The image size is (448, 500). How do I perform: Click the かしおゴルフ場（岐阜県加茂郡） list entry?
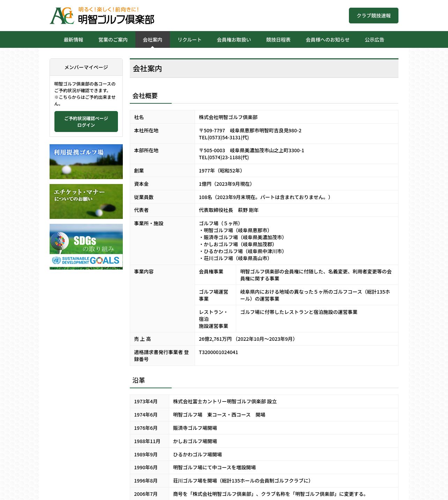(238, 244)
